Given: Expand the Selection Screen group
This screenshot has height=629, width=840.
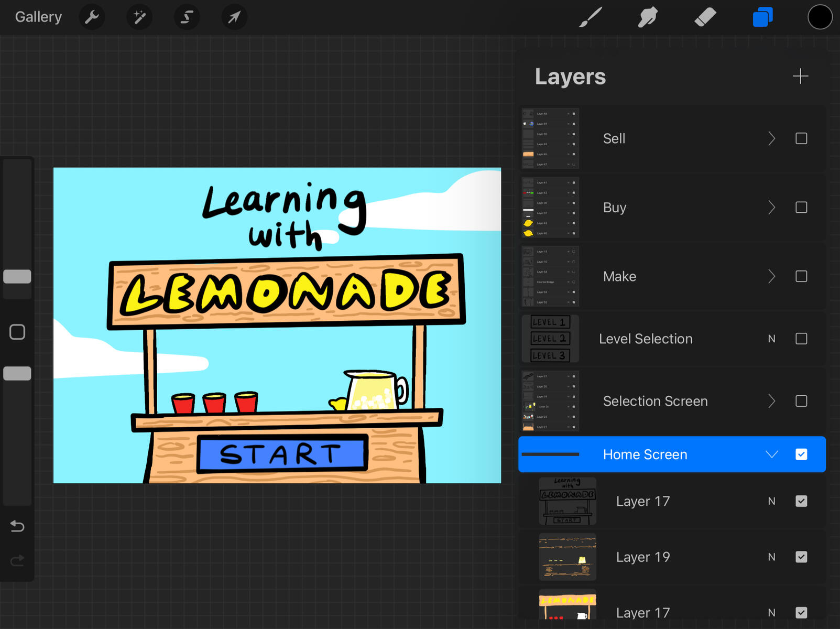Looking at the screenshot, I should coord(771,401).
